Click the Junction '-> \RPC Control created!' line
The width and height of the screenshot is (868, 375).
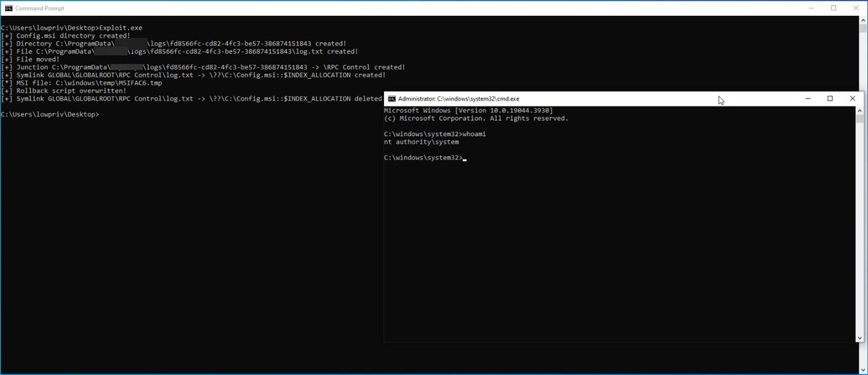(203, 67)
